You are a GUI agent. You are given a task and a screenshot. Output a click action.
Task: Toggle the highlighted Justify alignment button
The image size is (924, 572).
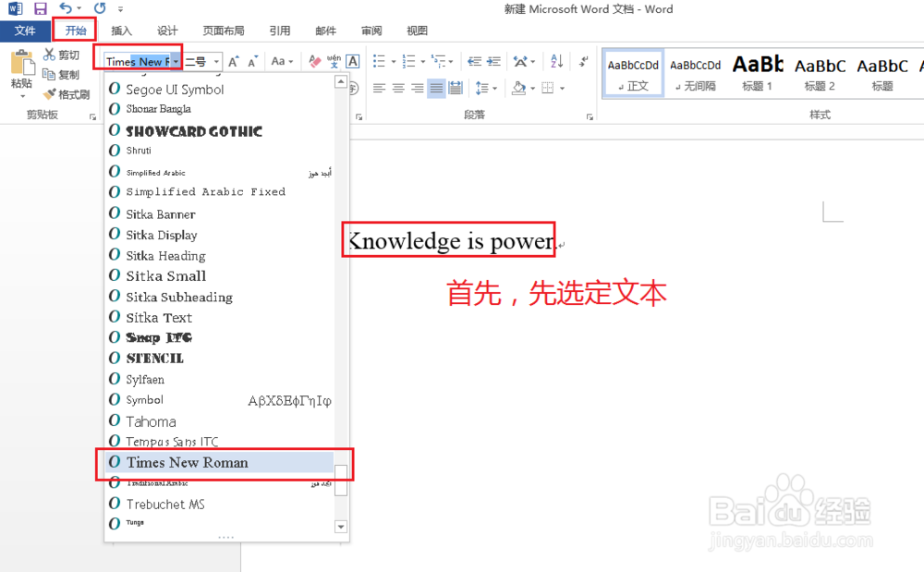tap(436, 89)
